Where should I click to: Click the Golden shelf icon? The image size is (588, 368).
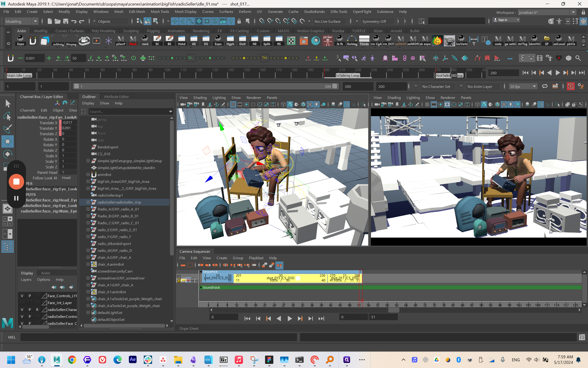pos(352,41)
